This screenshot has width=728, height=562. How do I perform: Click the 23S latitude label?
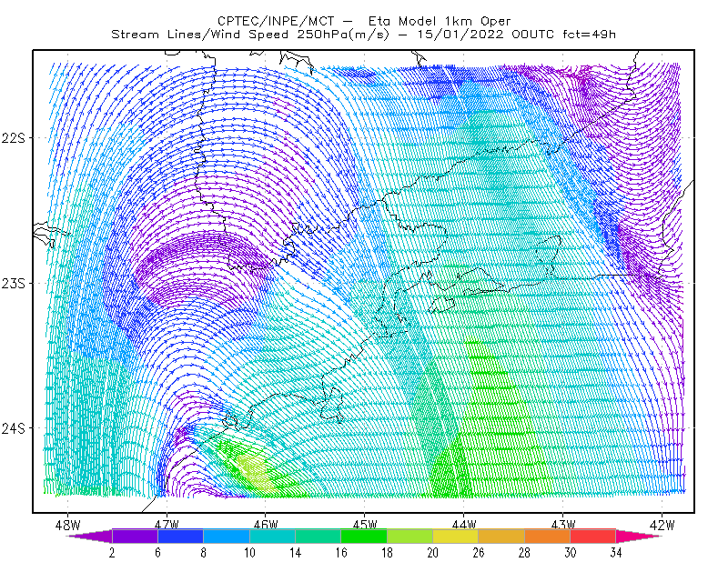coord(14,283)
